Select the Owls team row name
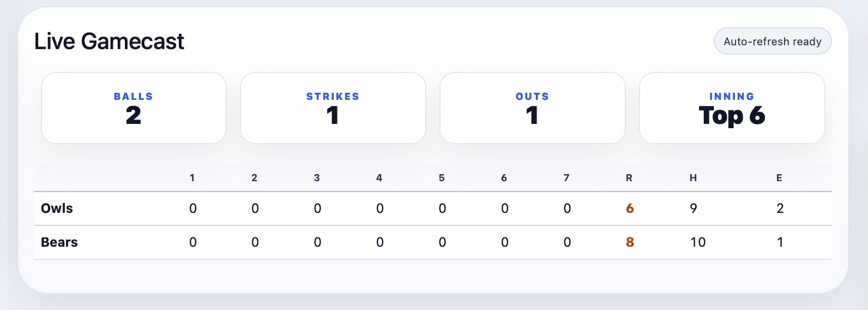Viewport: 868px width, 310px height. tap(57, 208)
